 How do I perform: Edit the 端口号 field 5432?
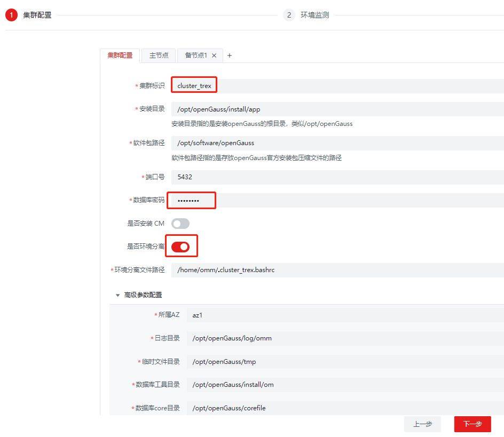[337, 177]
